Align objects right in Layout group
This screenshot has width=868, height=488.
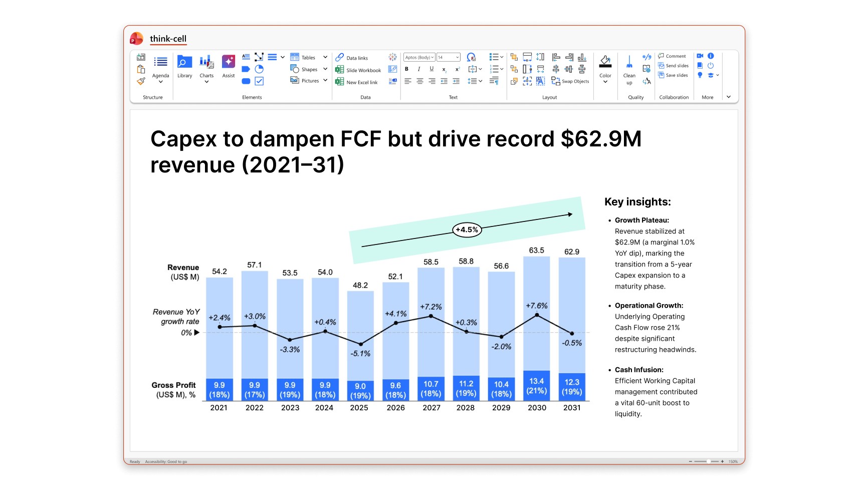[x=569, y=57]
